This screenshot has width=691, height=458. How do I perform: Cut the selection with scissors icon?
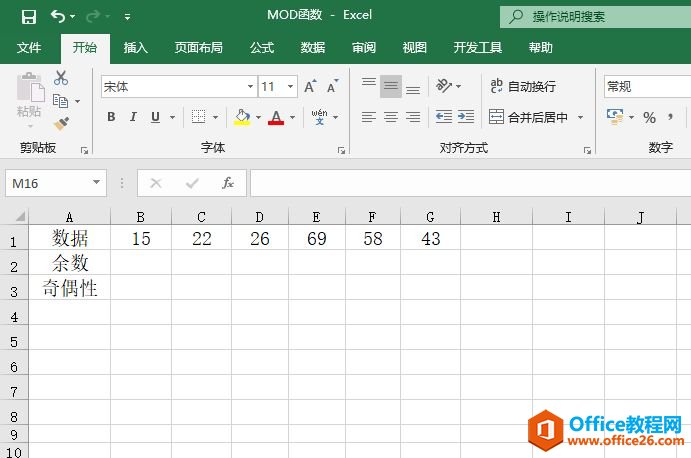pos(61,78)
